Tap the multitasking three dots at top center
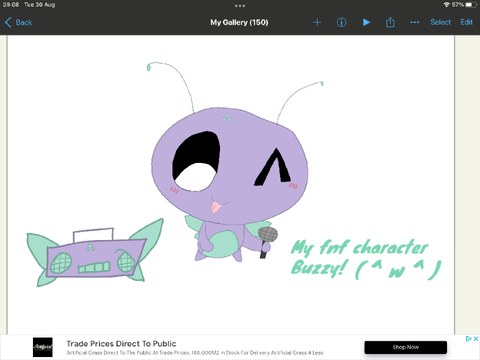This screenshot has height=360, width=480. 240,6
